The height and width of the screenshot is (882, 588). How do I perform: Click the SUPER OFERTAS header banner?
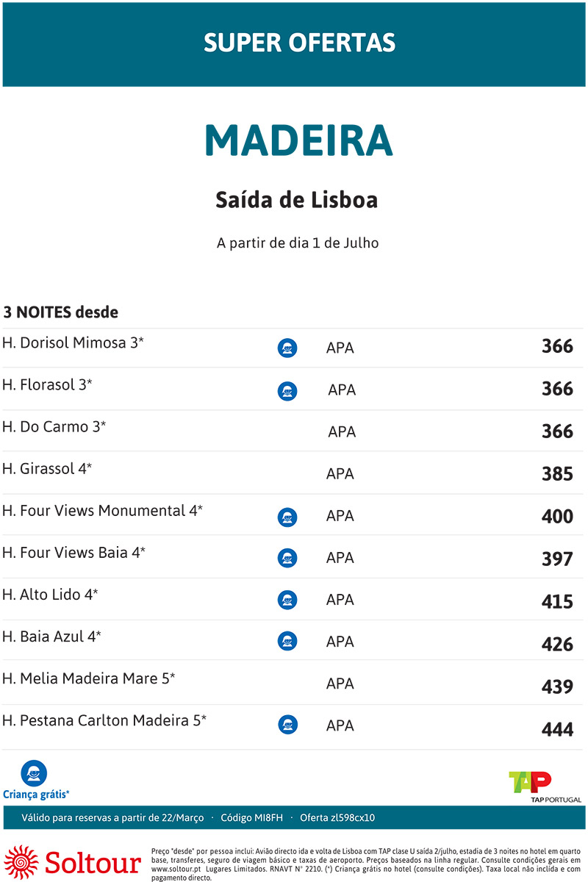click(294, 44)
